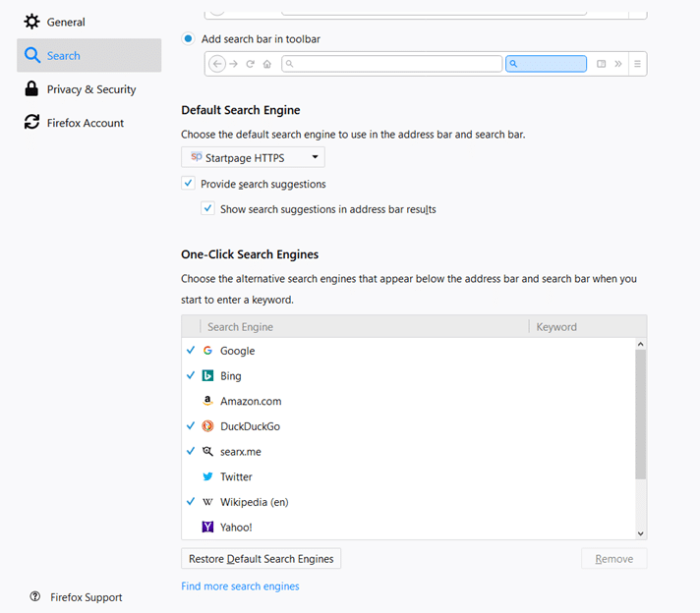Click the DuckDuckGo logo icon
The height and width of the screenshot is (613, 700).
[207, 426]
